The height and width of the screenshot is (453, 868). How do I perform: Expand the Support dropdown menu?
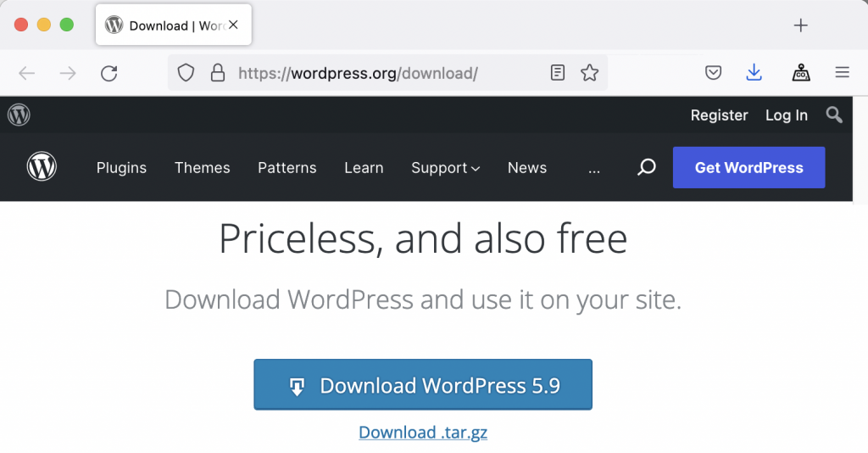(445, 168)
